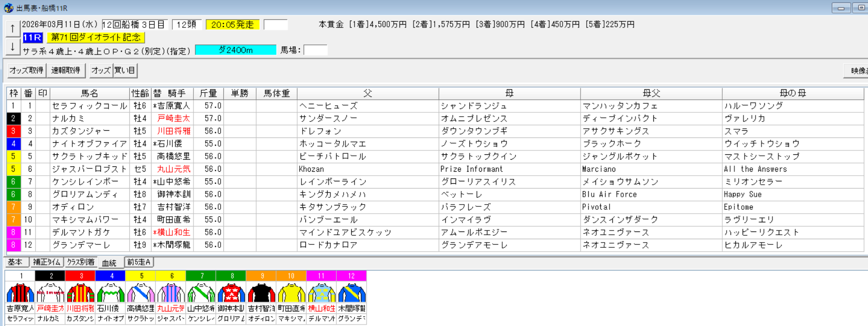
Task: Select the black silk icon for horse 9
Action: tap(261, 293)
